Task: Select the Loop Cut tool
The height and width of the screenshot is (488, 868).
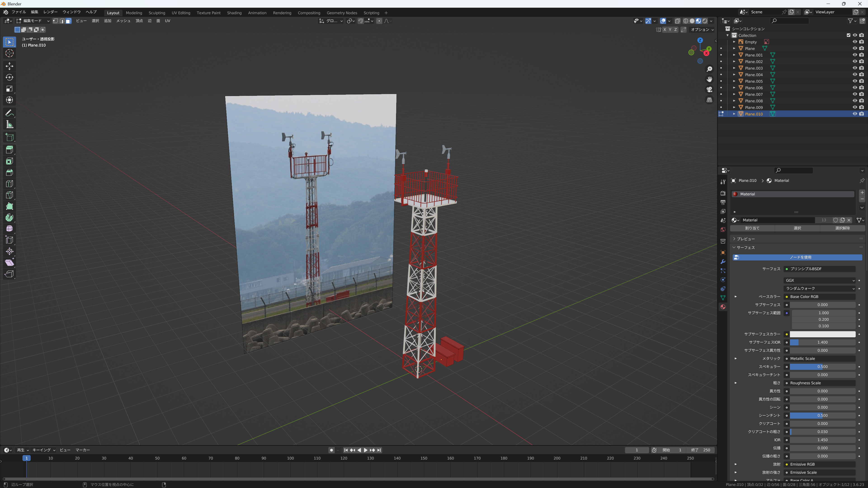Action: [9, 184]
